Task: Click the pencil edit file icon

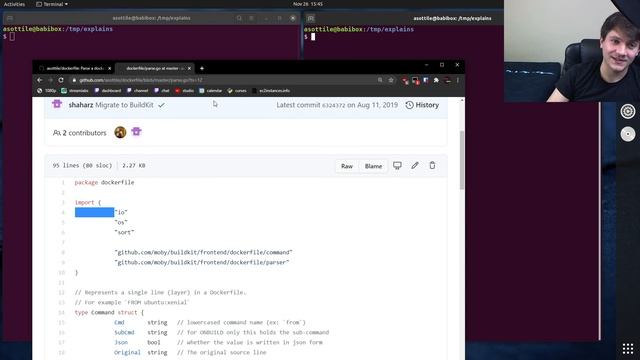Action: [x=415, y=165]
